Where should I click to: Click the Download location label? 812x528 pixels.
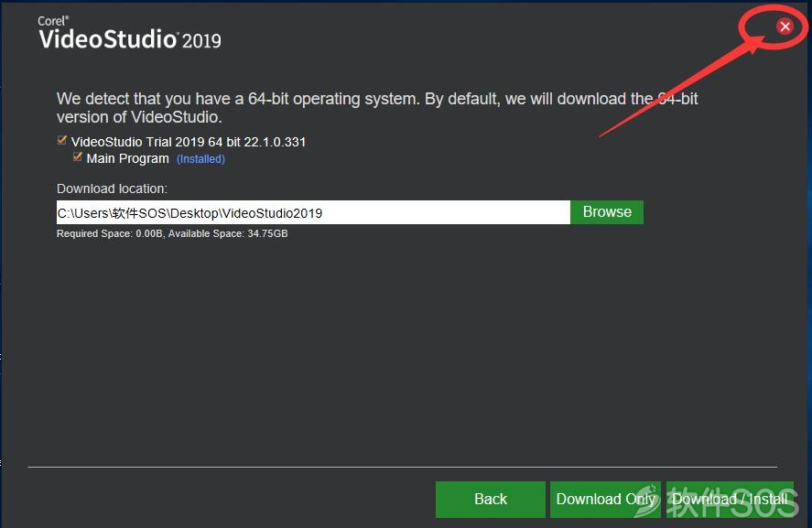pyautogui.click(x=112, y=189)
